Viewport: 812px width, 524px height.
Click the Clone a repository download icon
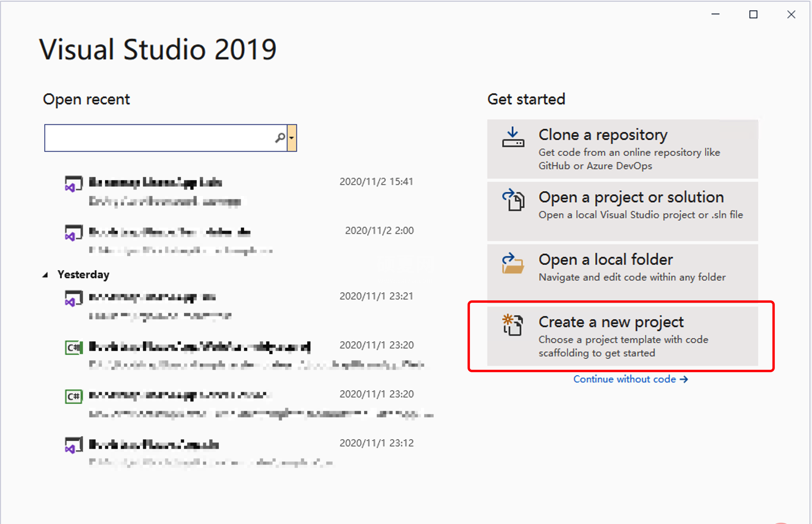click(513, 137)
